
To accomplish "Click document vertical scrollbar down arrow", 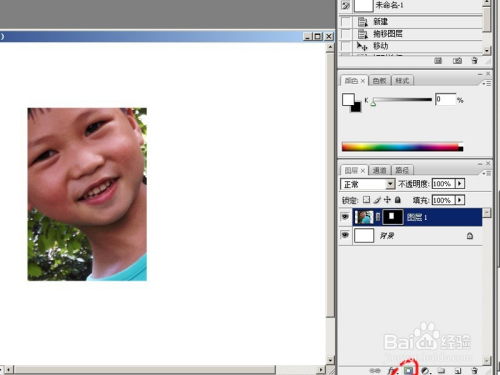I will (x=330, y=360).
